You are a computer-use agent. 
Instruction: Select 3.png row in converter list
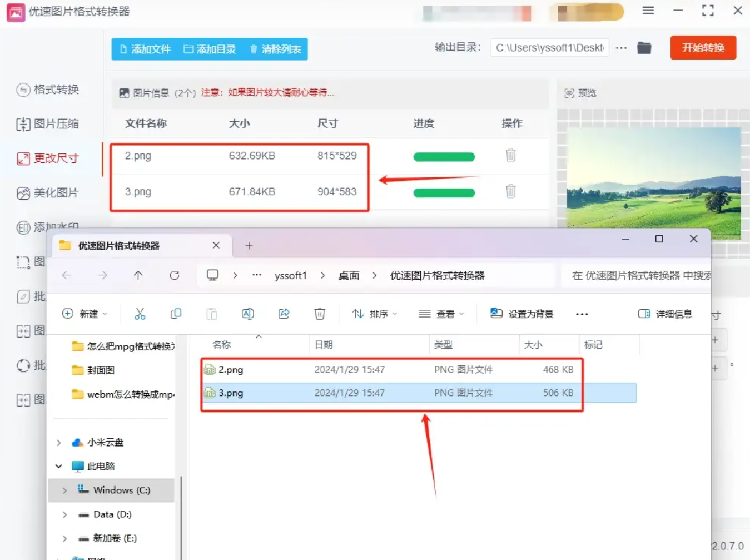(329, 191)
